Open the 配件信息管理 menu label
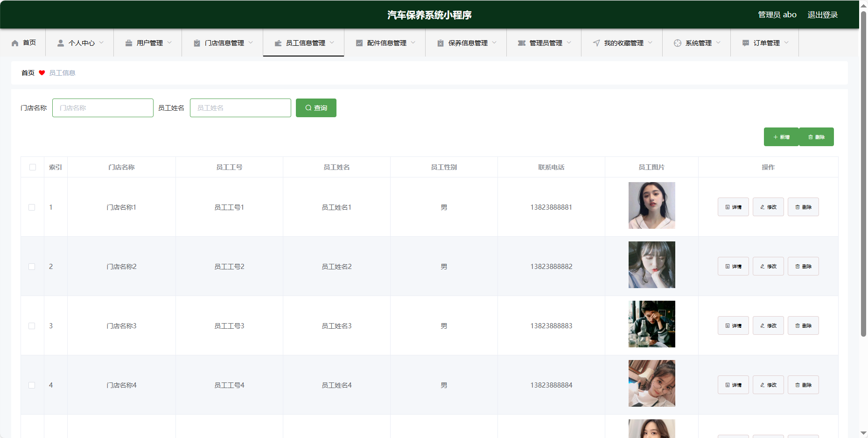Viewport: 868px width, 438px height. [x=387, y=43]
